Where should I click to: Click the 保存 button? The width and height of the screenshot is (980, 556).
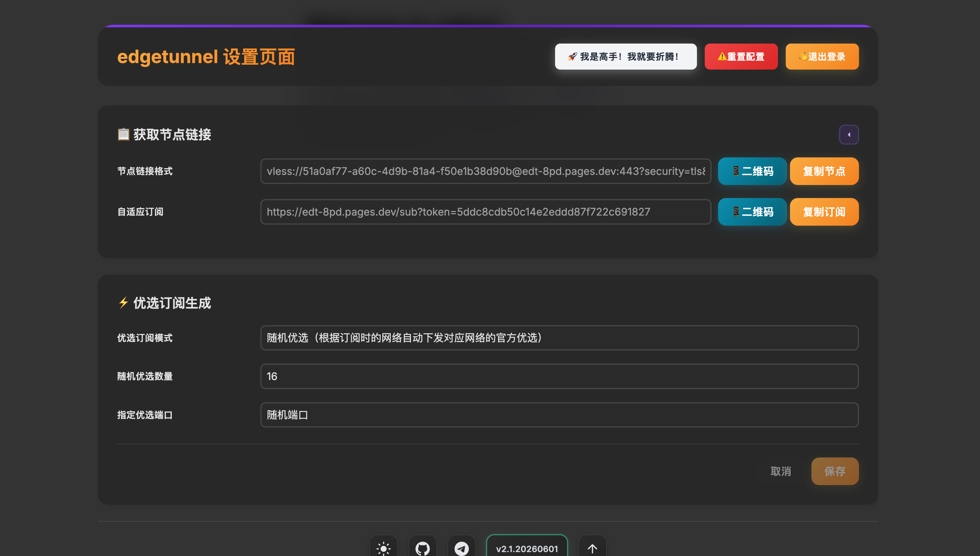coord(835,471)
